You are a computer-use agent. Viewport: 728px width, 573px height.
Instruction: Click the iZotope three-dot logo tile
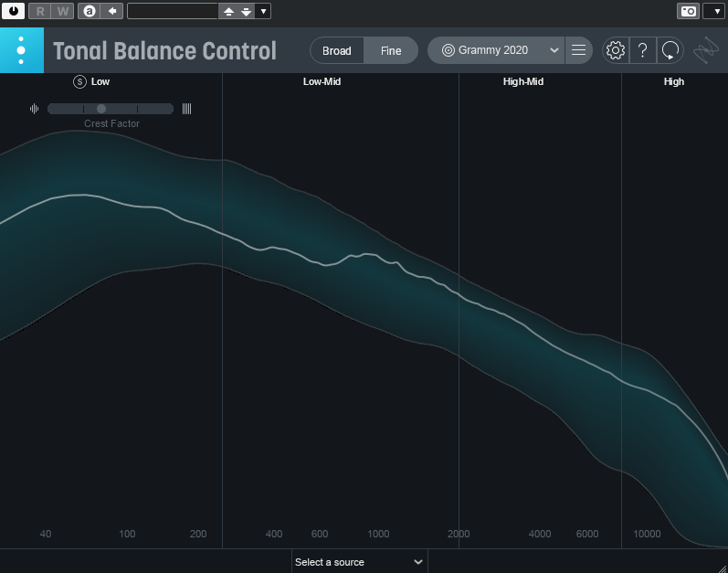click(x=21, y=50)
